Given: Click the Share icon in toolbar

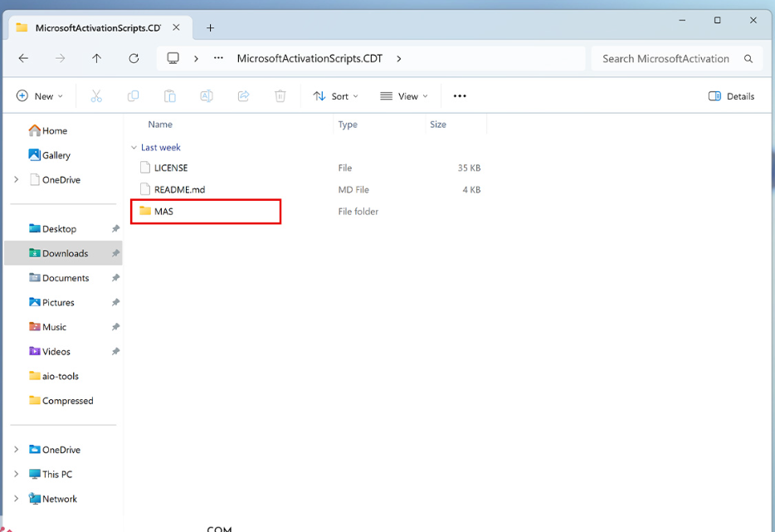Looking at the screenshot, I should [243, 96].
